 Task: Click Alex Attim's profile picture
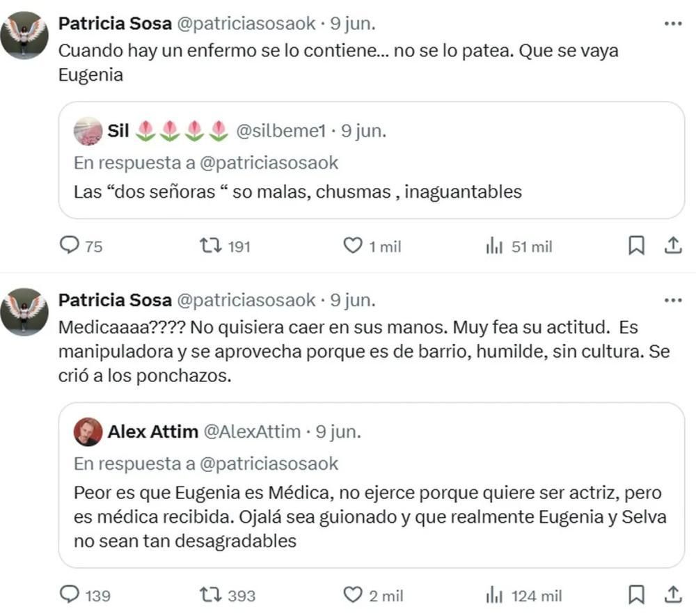[88, 432]
